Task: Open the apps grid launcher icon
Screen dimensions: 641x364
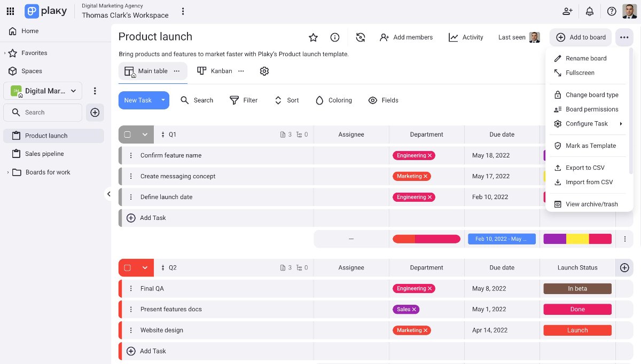Action: (x=10, y=11)
